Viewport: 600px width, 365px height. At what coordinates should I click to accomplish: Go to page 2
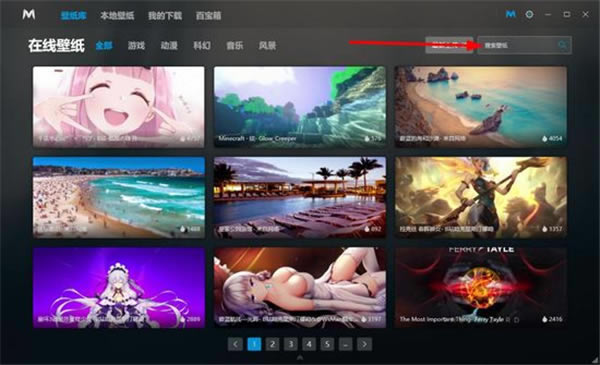coord(272,344)
